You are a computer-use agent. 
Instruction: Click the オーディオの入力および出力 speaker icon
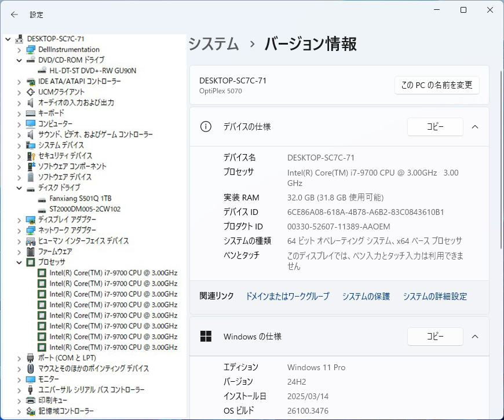coord(31,103)
